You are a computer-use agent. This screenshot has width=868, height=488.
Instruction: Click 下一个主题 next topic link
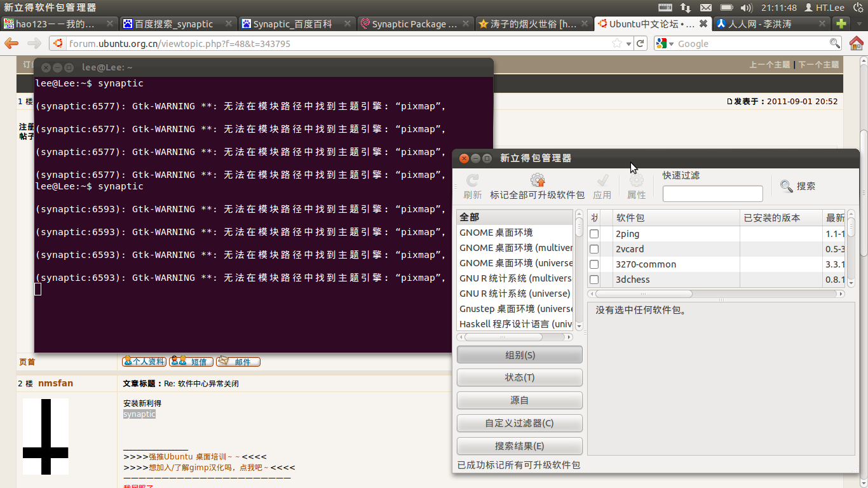click(x=818, y=65)
